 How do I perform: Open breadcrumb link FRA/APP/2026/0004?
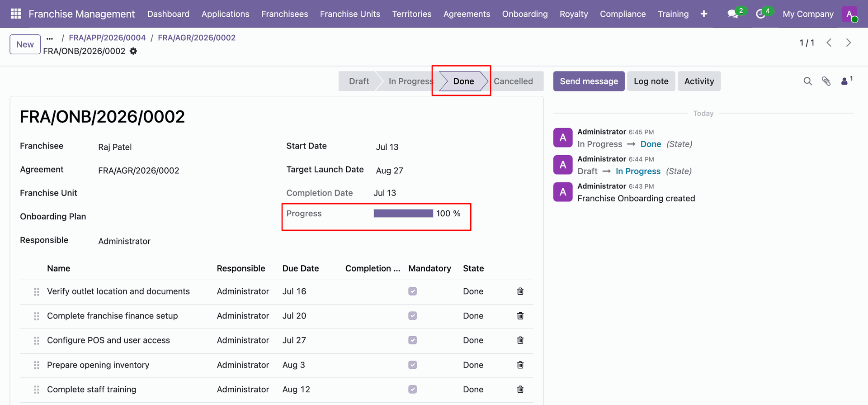pos(107,38)
